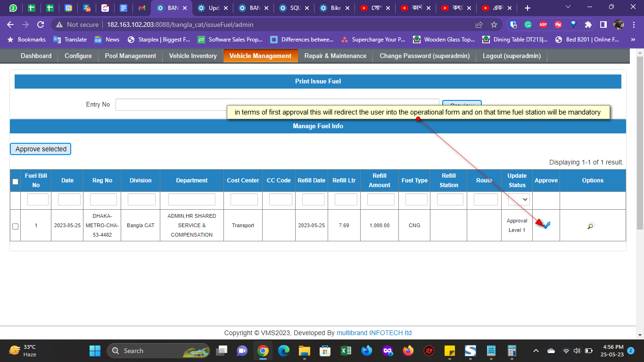Open the magnifier view icon in Options

[590, 226]
